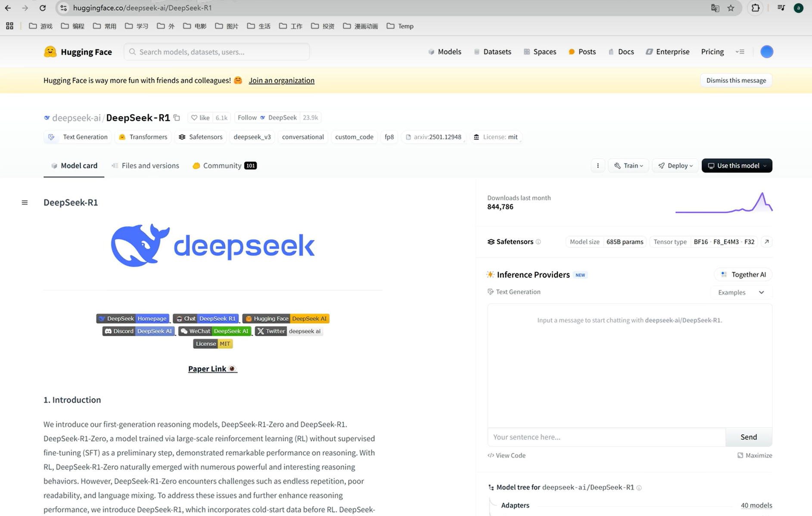The height and width of the screenshot is (516, 812).
Task: Click the License MIT badge
Action: click(x=213, y=343)
